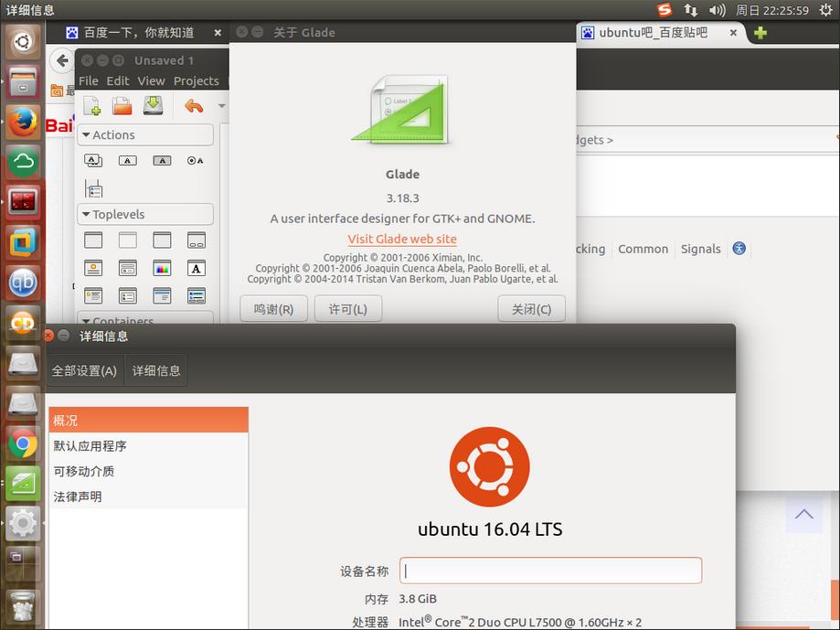Open Ubuntu Dash from the launcher

click(23, 41)
